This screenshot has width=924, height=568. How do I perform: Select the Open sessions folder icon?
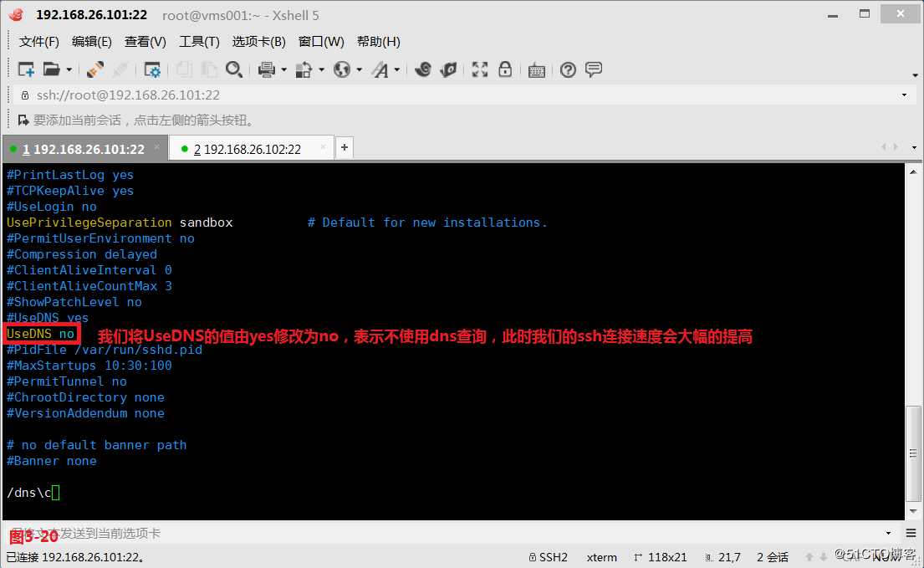(51, 69)
